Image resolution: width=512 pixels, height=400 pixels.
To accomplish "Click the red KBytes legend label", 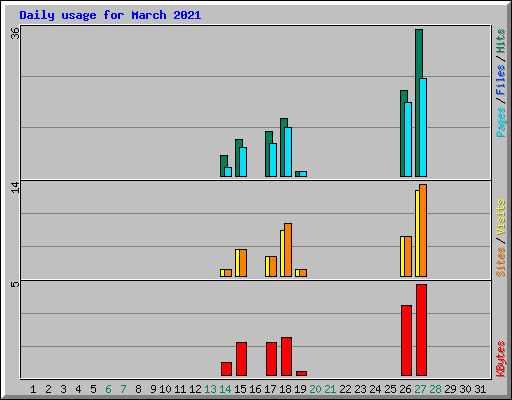I will pos(500,359).
